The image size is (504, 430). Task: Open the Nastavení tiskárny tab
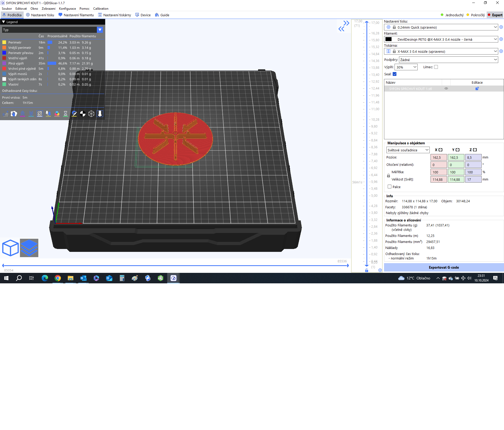[114, 15]
